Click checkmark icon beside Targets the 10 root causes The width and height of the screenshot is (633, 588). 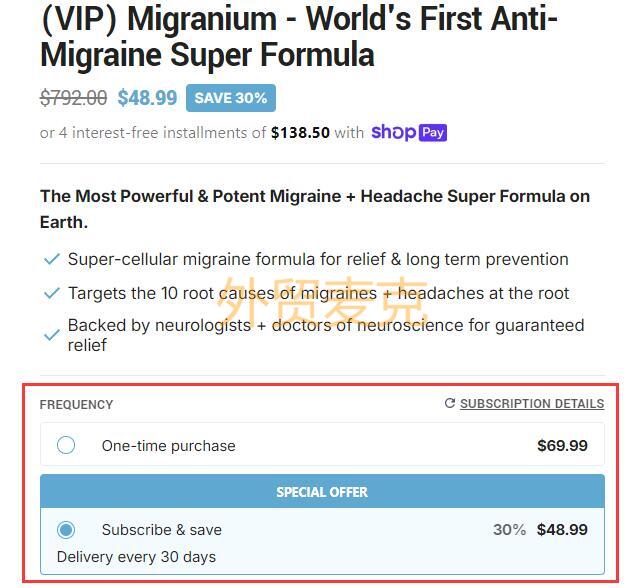pyautogui.click(x=52, y=293)
